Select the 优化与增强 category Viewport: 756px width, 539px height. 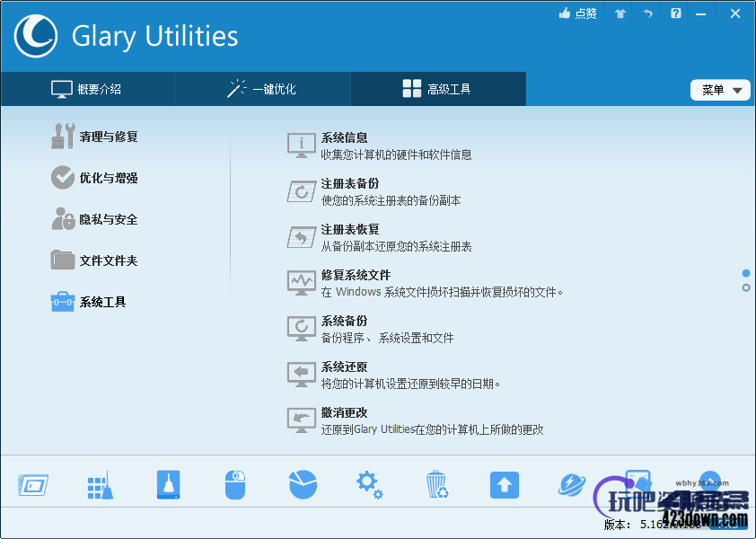(x=109, y=178)
